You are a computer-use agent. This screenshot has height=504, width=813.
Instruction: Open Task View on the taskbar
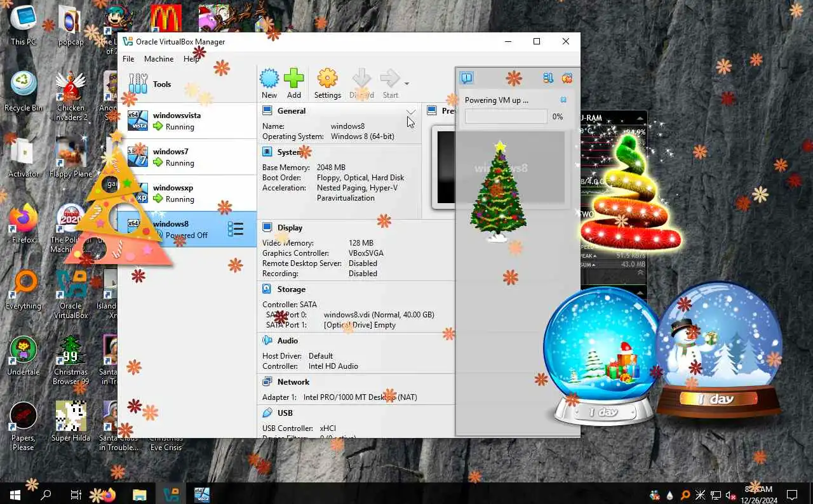click(76, 494)
